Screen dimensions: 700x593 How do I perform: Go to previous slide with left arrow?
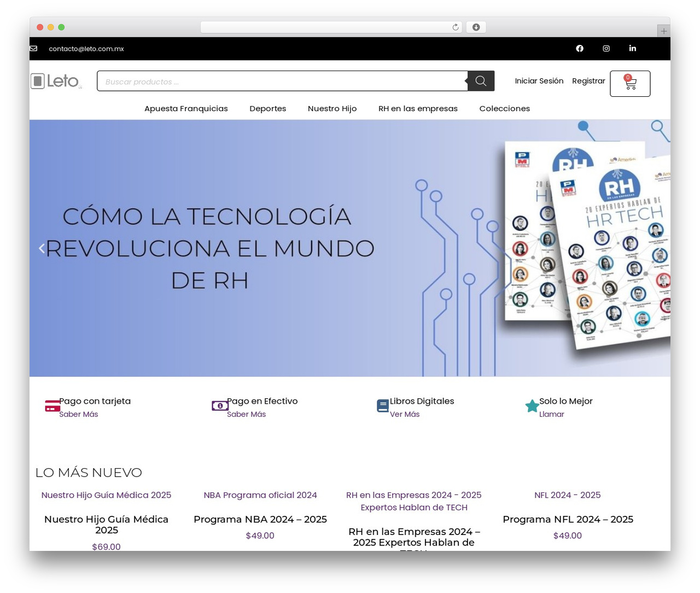pyautogui.click(x=42, y=248)
